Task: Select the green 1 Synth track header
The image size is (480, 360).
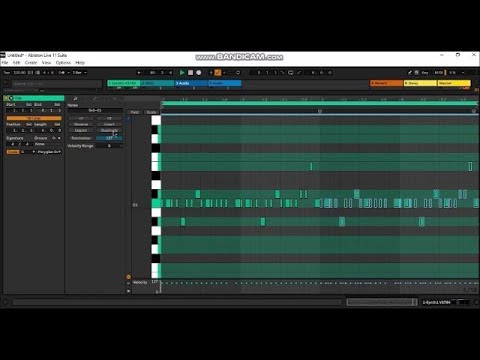Action: (x=124, y=83)
